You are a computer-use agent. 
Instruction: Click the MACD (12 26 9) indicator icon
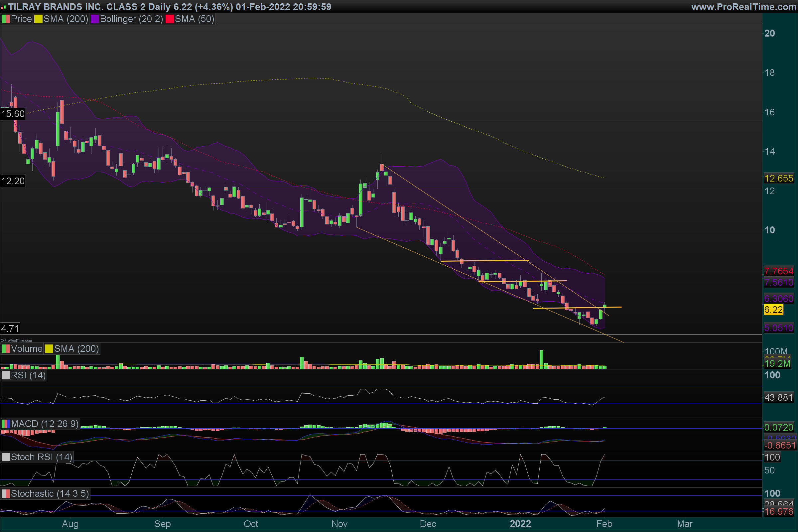6,424
